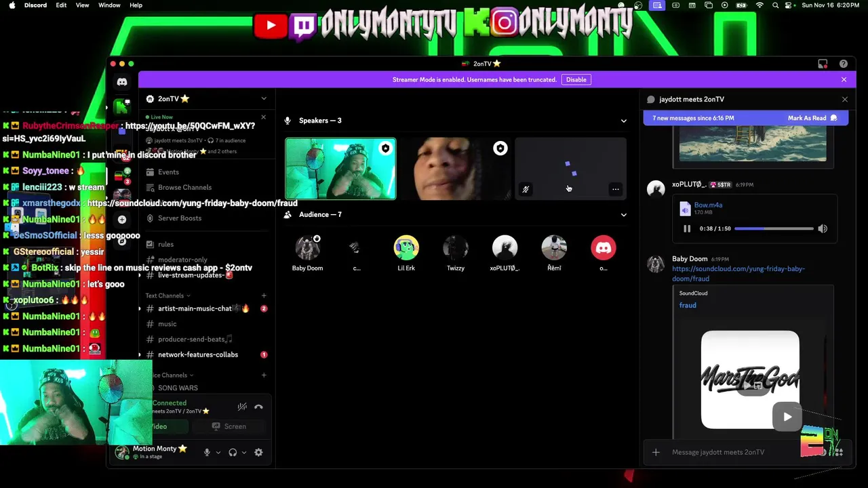
Task: Collapse the Audience section chevron
Action: point(623,215)
